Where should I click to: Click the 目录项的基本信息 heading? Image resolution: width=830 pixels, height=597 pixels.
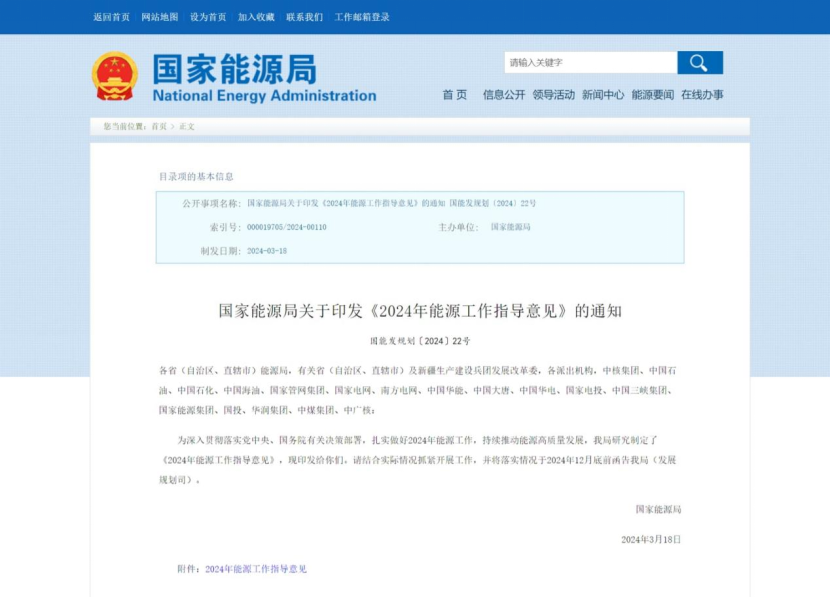click(x=196, y=177)
